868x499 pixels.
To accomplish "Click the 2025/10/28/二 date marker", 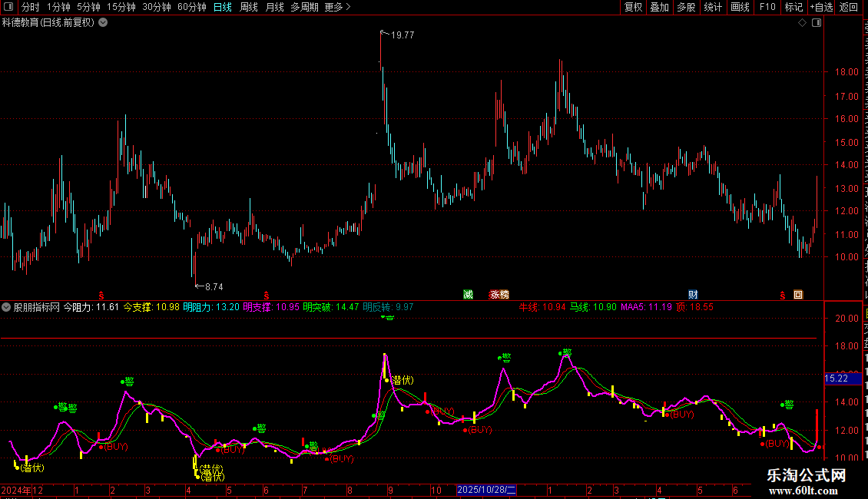I will click(486, 490).
